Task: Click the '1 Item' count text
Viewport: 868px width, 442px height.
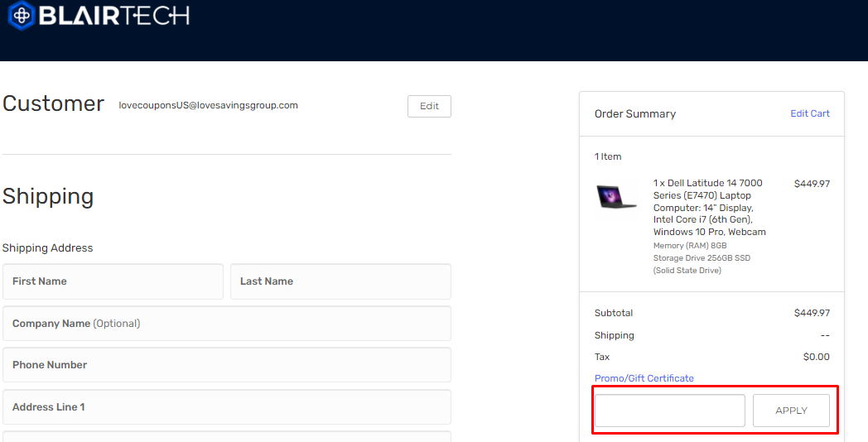Action: [x=608, y=156]
